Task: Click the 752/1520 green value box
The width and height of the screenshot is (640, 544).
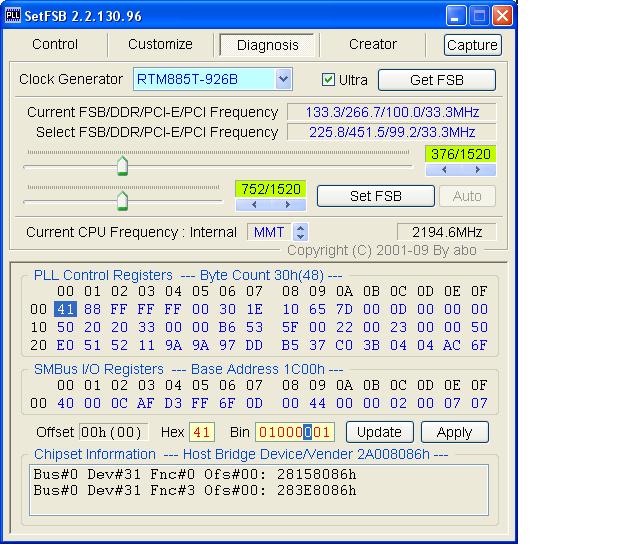Action: click(x=271, y=189)
